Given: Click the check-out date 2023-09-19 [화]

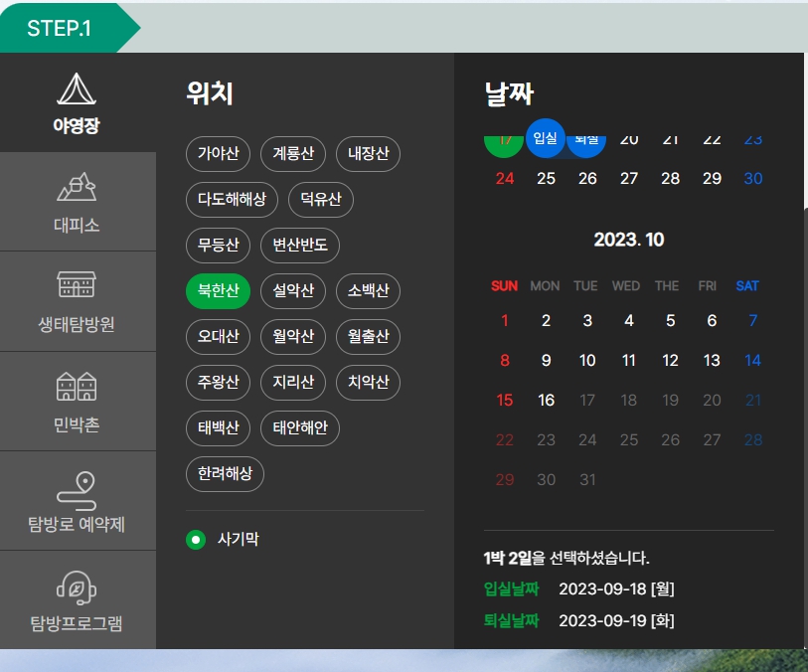Looking at the screenshot, I should [616, 621].
